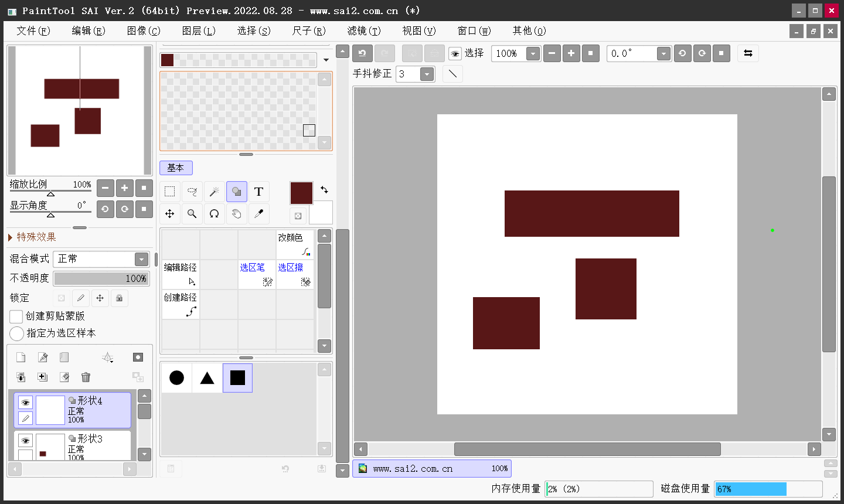Select the text tool
This screenshot has width=844, height=504.
[x=258, y=192]
